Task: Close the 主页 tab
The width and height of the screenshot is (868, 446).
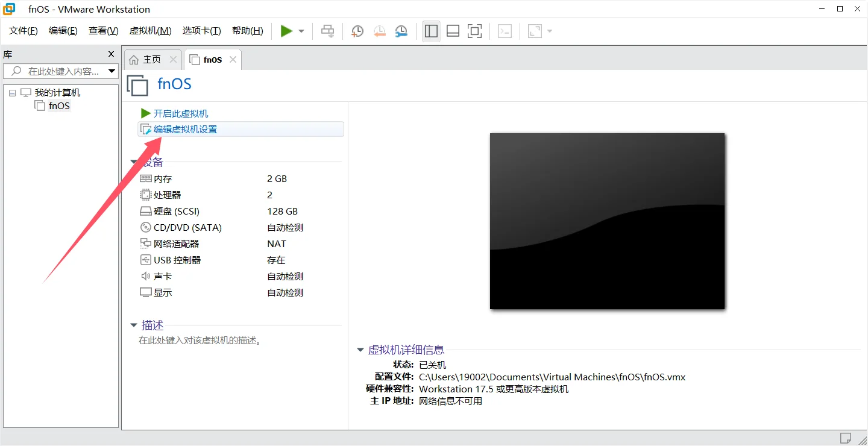Action: point(173,59)
